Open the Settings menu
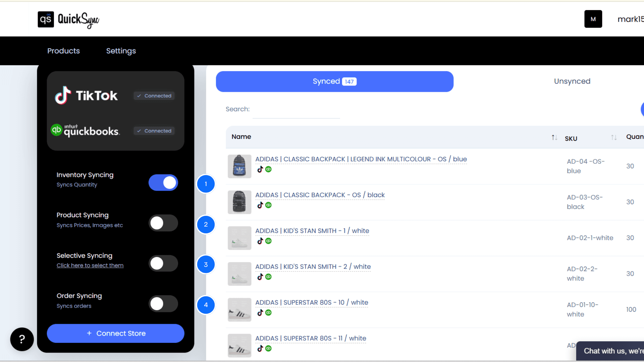Viewport: 644px width, 362px height. pyautogui.click(x=121, y=51)
